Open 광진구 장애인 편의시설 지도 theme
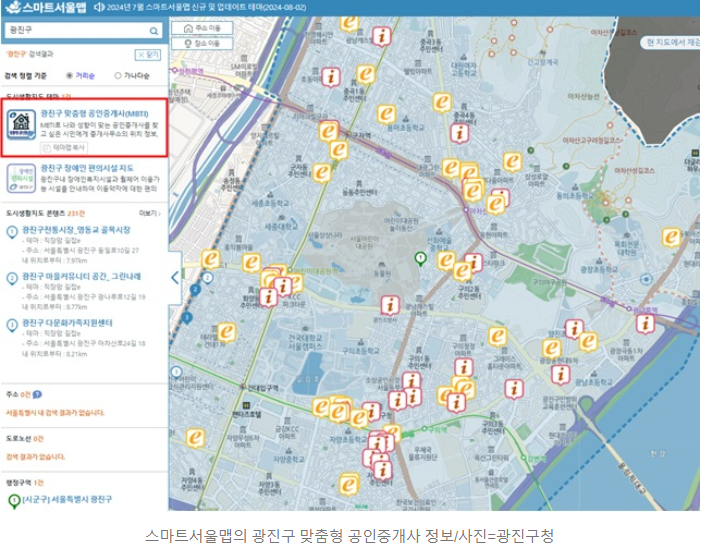Viewport: 701px width, 545px height. click(x=87, y=168)
